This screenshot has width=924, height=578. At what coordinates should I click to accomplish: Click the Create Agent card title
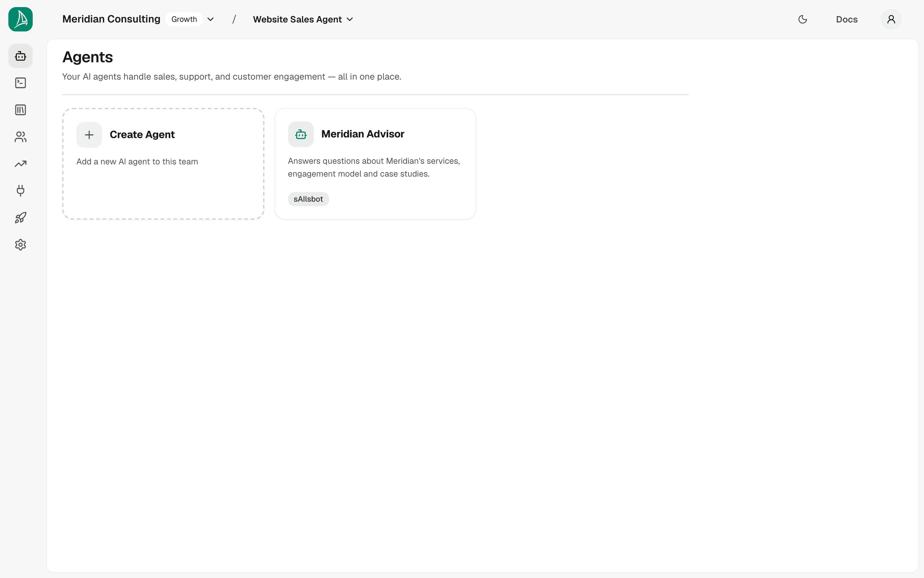pyautogui.click(x=142, y=135)
